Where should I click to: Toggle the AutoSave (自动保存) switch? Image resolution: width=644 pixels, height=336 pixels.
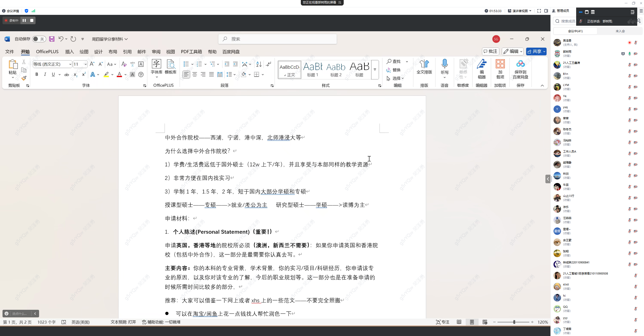(39, 39)
